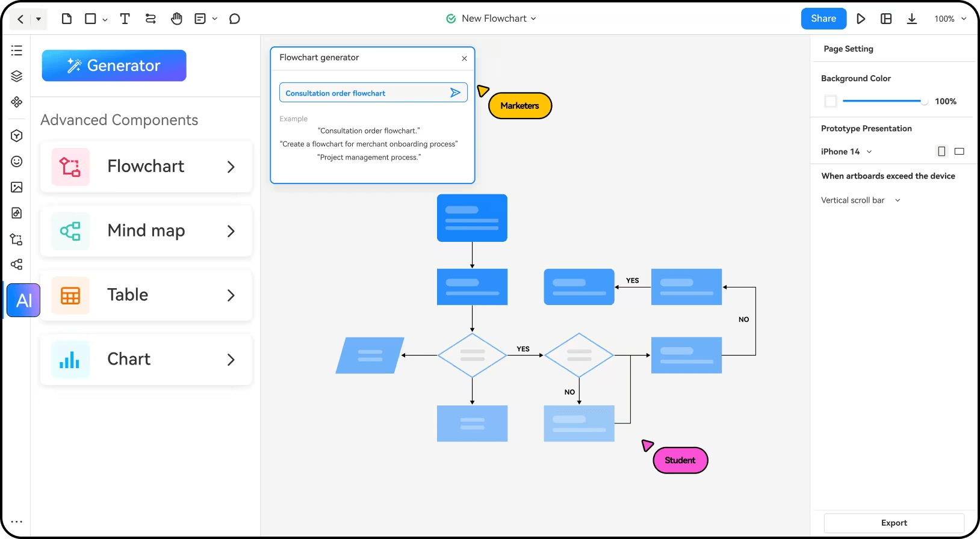
Task: Open the New Flowchart title dropdown
Action: (x=499, y=19)
